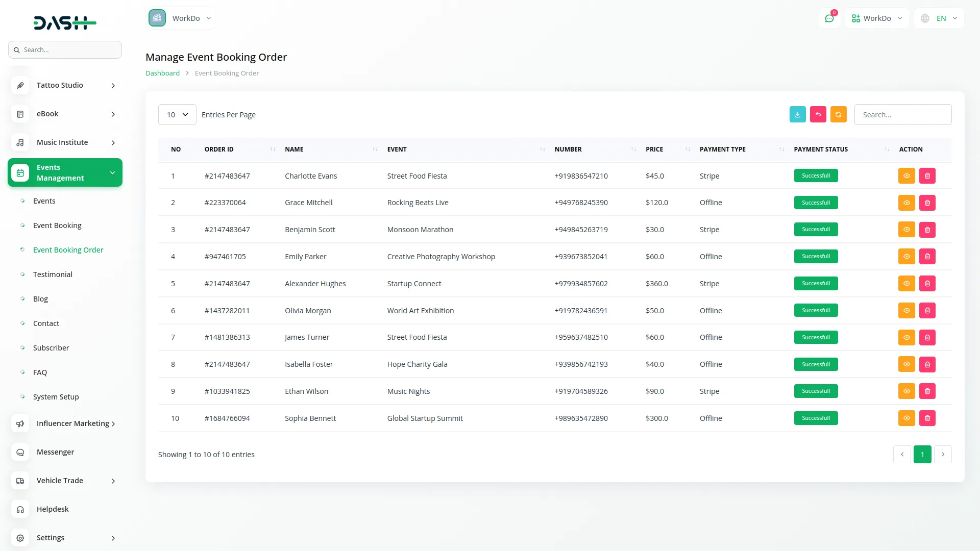Delete Charlotte Evans' booking order
980x551 pixels.
point(927,176)
